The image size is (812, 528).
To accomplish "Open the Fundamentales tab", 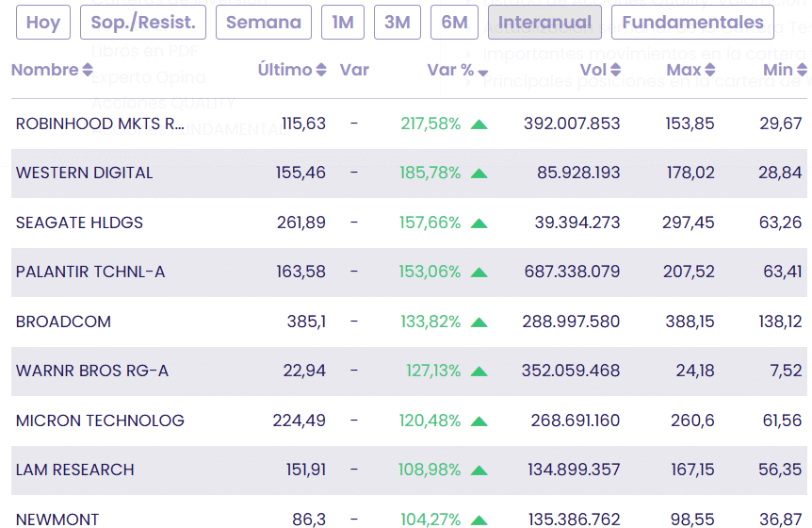I will pyautogui.click(x=692, y=23).
